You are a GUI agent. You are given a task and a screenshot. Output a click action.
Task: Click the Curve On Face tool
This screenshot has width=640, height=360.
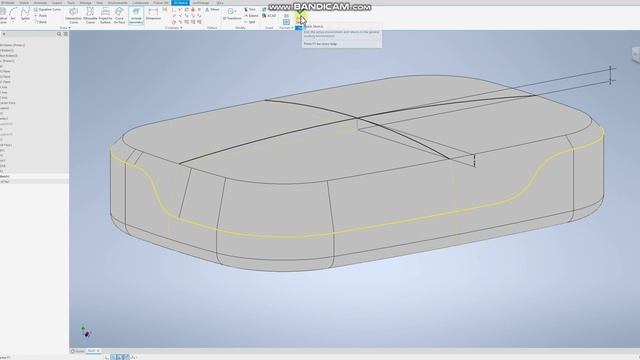(x=119, y=16)
